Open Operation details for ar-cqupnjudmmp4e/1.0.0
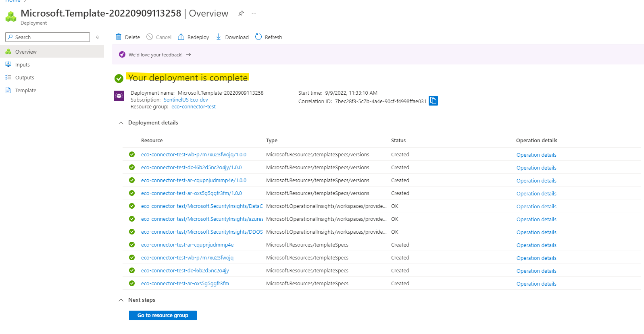Image resolution: width=644 pixels, height=334 pixels. 536,181
